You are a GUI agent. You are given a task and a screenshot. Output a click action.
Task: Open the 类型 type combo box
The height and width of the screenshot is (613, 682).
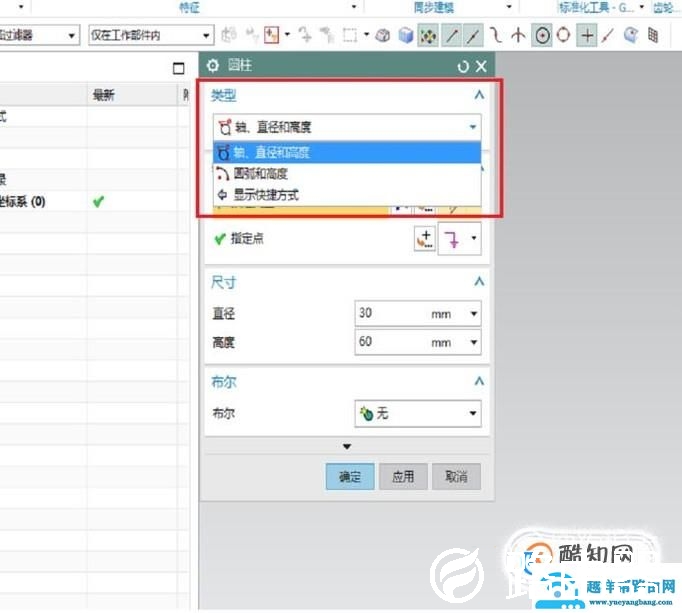347,127
